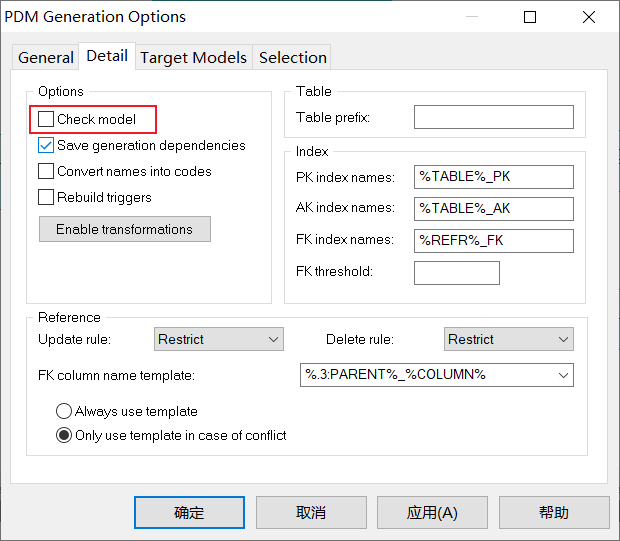Uncheck Save generation dependencies option

[46, 145]
